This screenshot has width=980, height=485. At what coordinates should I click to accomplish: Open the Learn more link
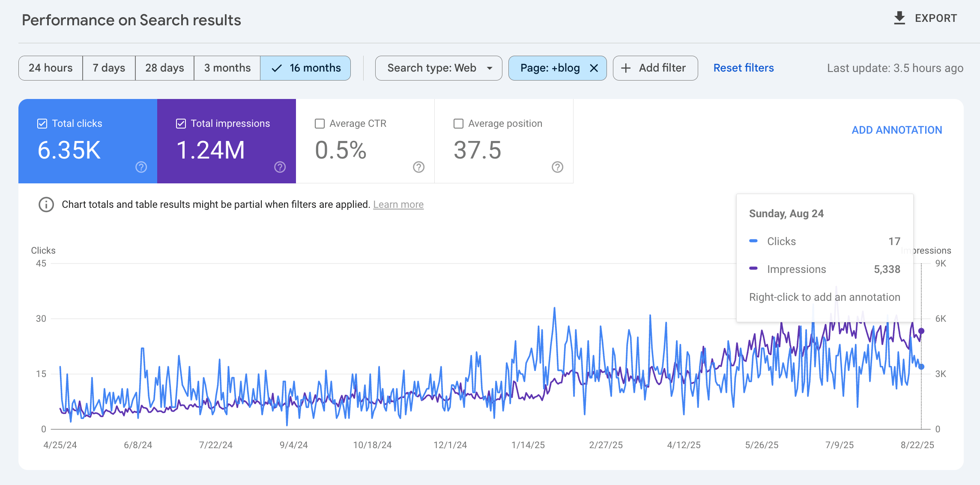[x=398, y=204]
